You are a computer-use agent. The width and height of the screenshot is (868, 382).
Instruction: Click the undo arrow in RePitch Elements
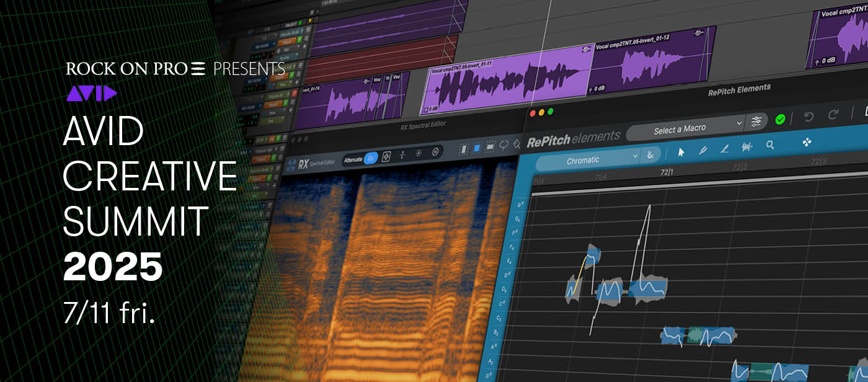tap(808, 117)
